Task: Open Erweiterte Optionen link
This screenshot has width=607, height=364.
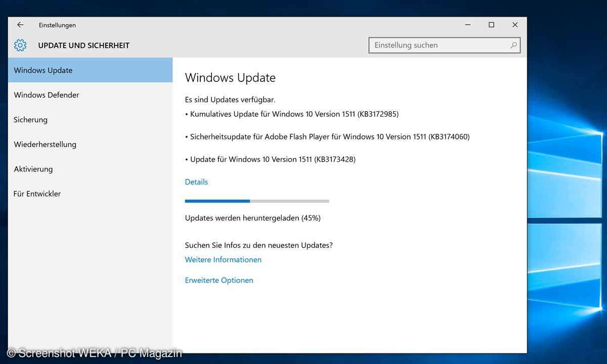Action: pos(219,280)
